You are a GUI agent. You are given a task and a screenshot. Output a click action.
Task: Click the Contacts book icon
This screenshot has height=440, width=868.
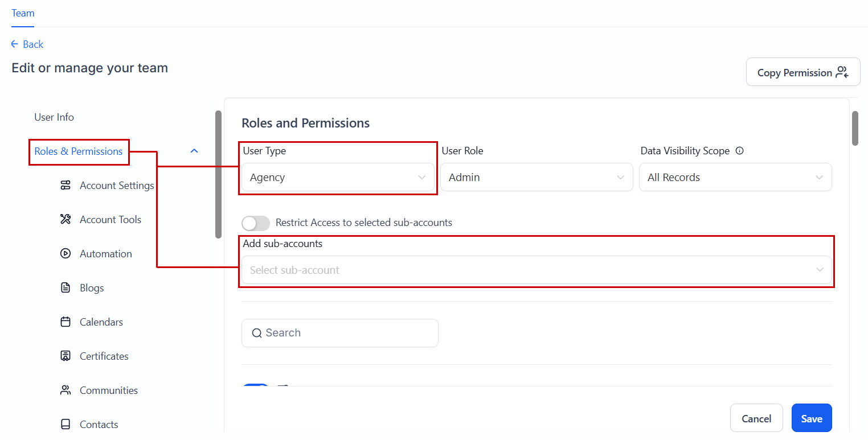[x=65, y=425]
